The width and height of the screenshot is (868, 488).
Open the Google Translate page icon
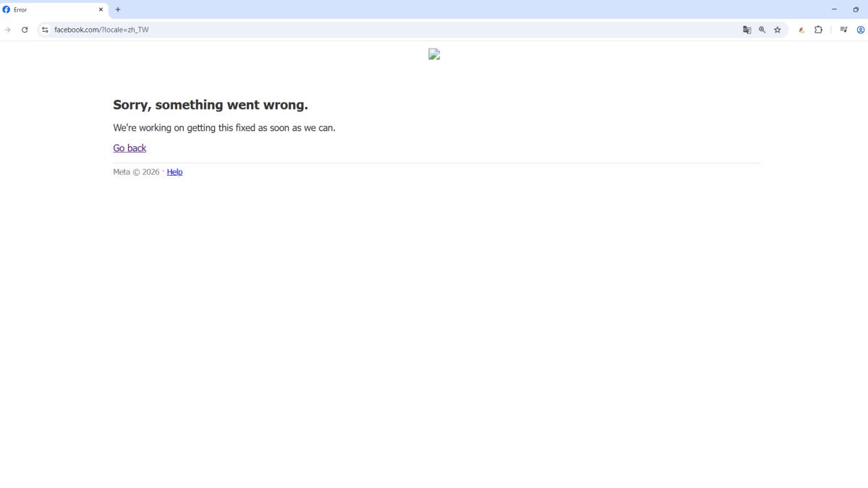coord(747,30)
